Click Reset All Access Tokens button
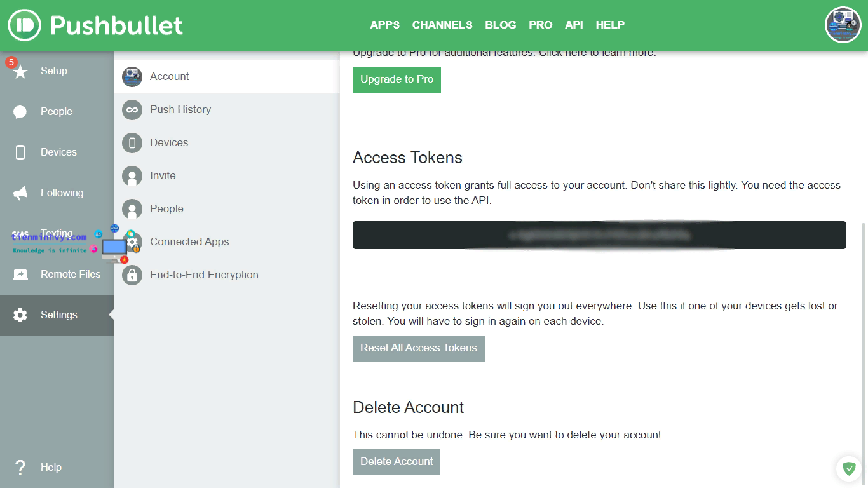The image size is (868, 488). point(419,348)
